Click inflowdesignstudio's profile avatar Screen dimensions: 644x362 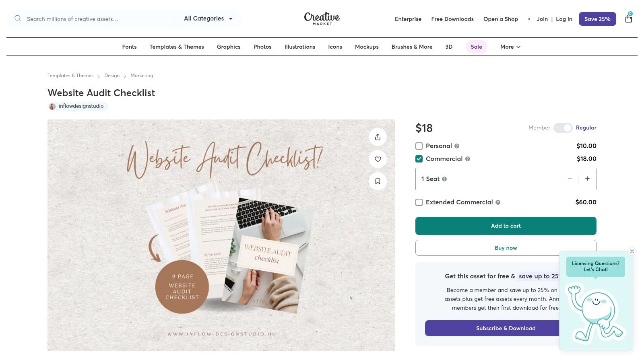tap(52, 106)
